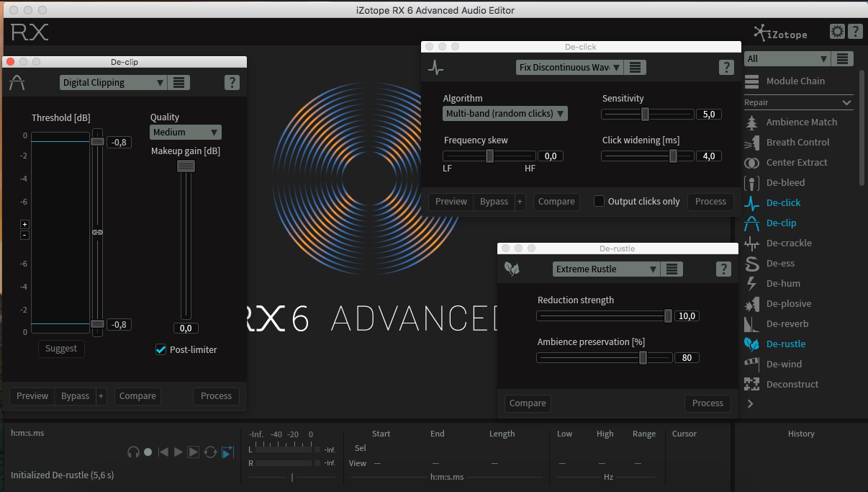Toggle loop playback
The width and height of the screenshot is (868, 492).
click(x=210, y=452)
